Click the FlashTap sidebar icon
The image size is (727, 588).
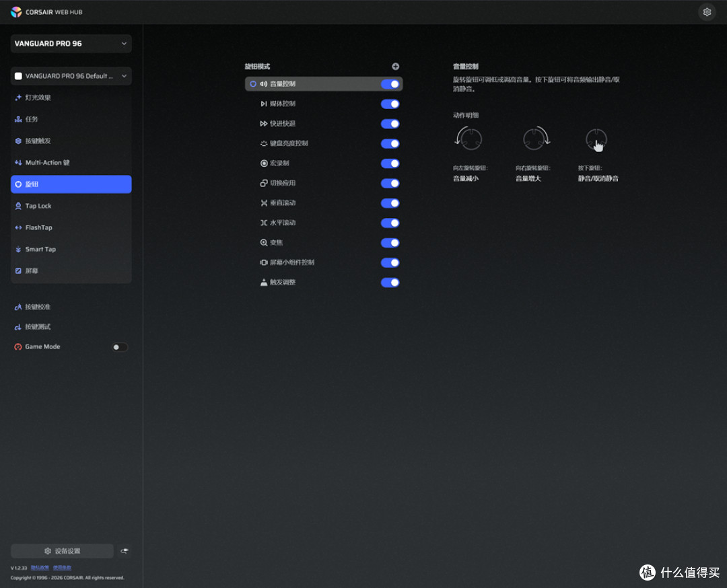pos(18,227)
